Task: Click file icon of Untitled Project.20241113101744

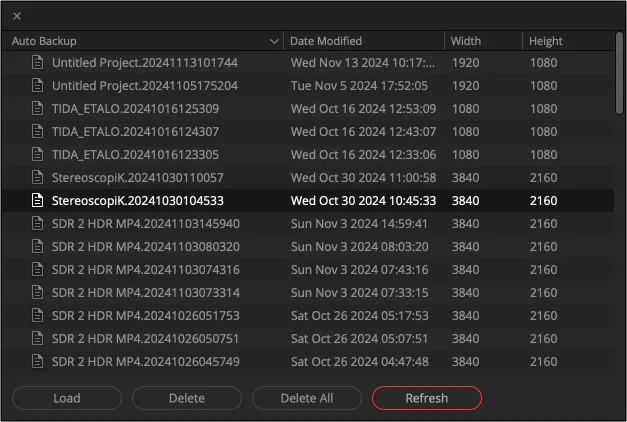Action: 38,62
